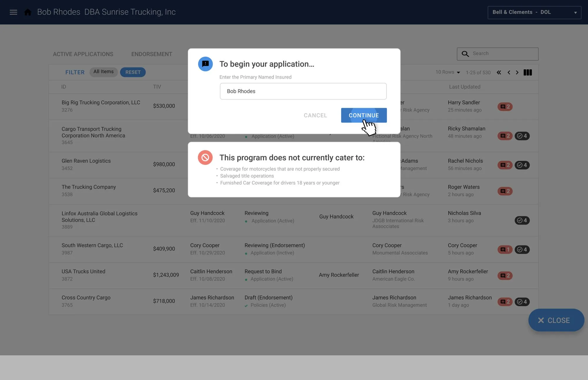Click Request to Bind status

(x=263, y=271)
